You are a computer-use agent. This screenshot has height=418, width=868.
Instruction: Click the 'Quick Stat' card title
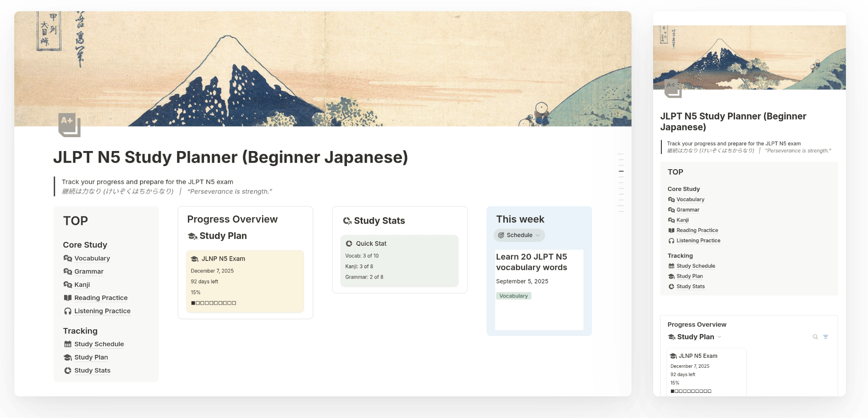tap(371, 244)
